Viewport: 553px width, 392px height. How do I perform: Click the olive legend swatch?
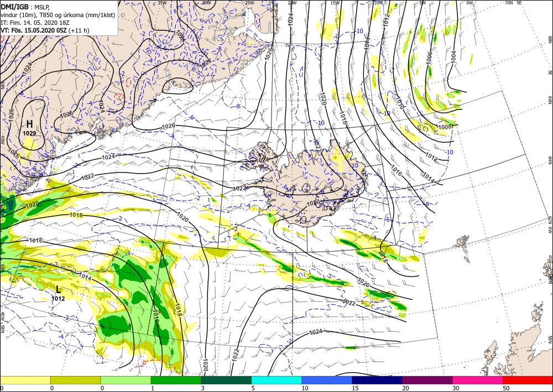[75, 380]
